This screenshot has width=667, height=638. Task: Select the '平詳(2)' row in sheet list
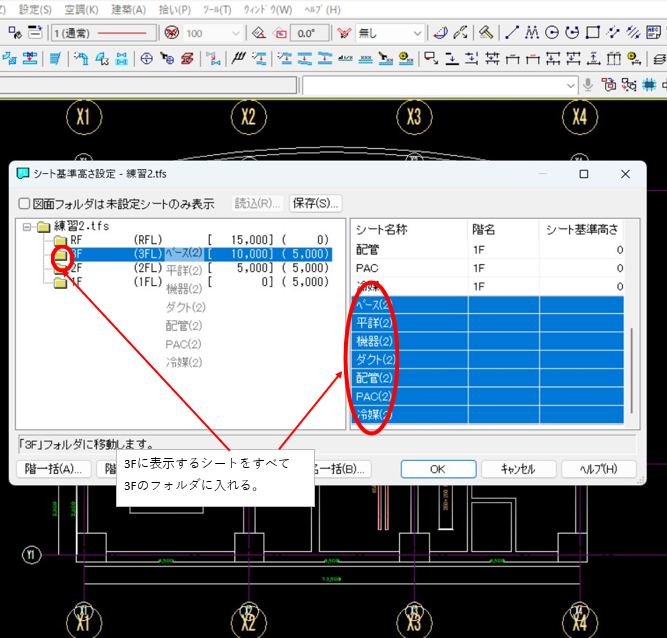coord(487,323)
